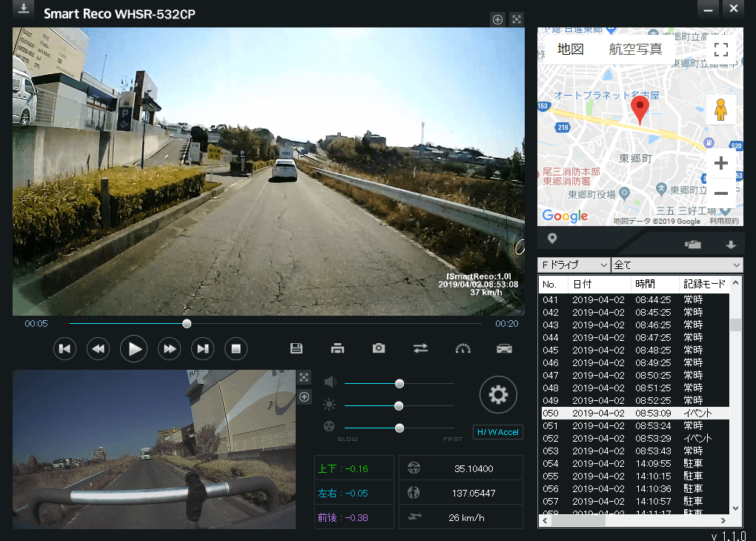
Task: Toggle the H/W Accel button
Action: 497,432
